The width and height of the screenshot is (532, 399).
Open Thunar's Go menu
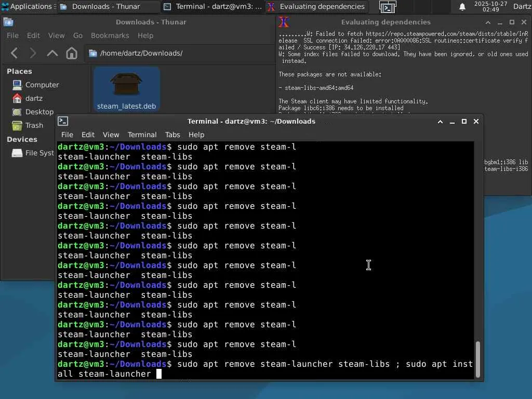click(78, 36)
